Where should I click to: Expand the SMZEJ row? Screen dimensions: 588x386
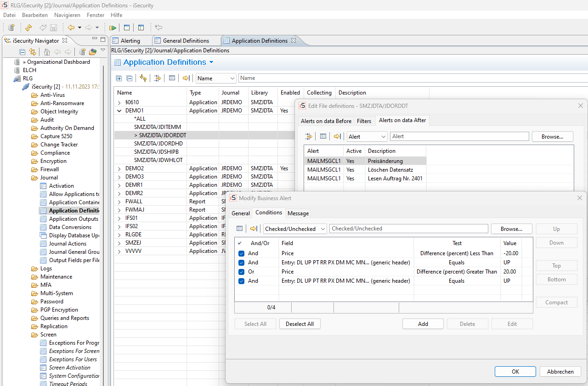(x=119, y=243)
